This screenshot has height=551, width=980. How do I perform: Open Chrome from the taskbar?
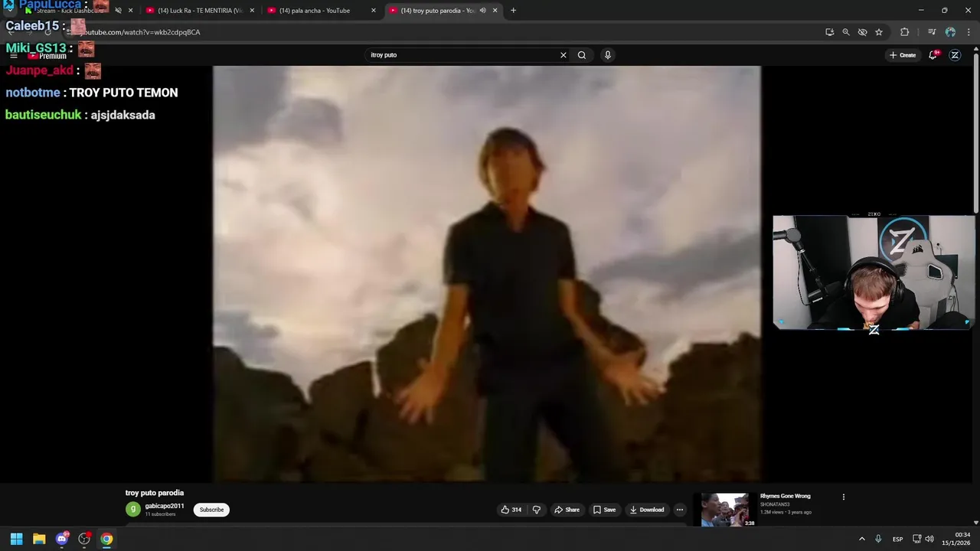(x=106, y=539)
